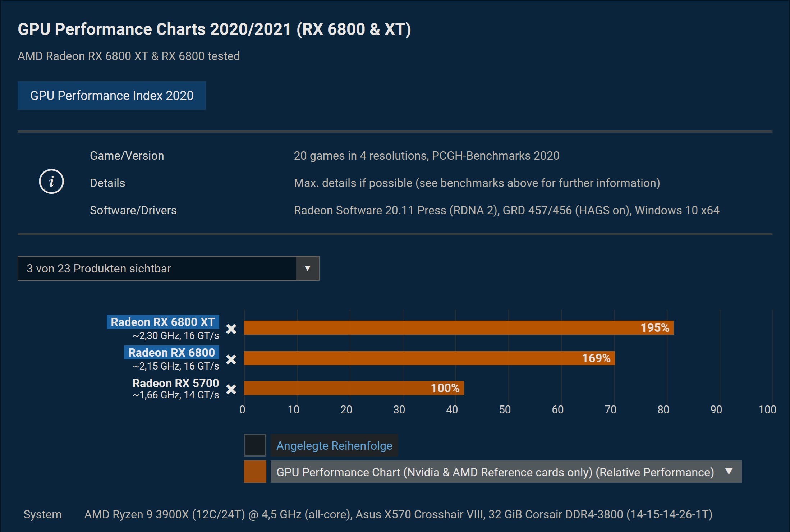
Task: Click the '~1,66 GHz, 14 GT/s' clock text
Action: 176,395
